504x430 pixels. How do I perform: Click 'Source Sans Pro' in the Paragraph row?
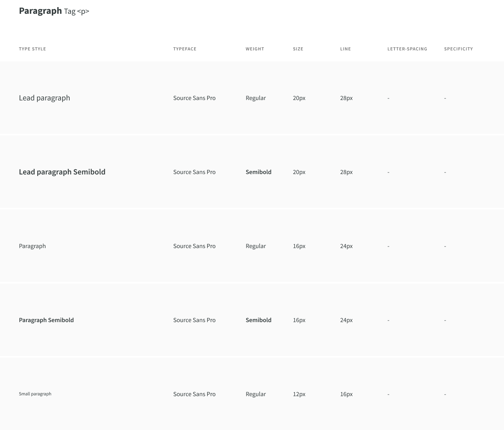coord(195,246)
